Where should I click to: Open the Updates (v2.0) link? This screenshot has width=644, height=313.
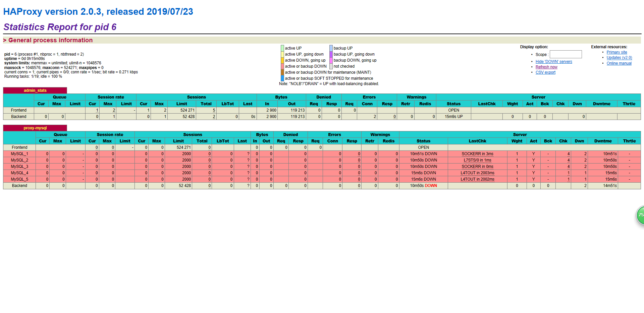coord(619,58)
